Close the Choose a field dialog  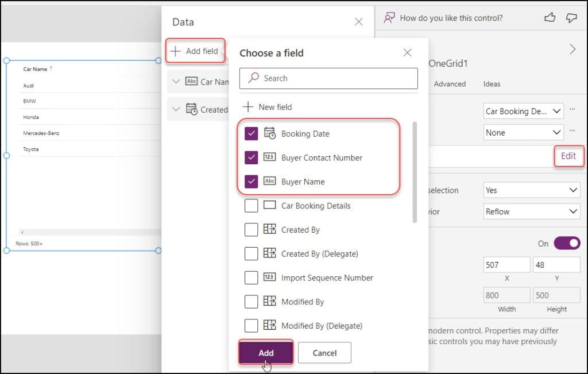[407, 52]
